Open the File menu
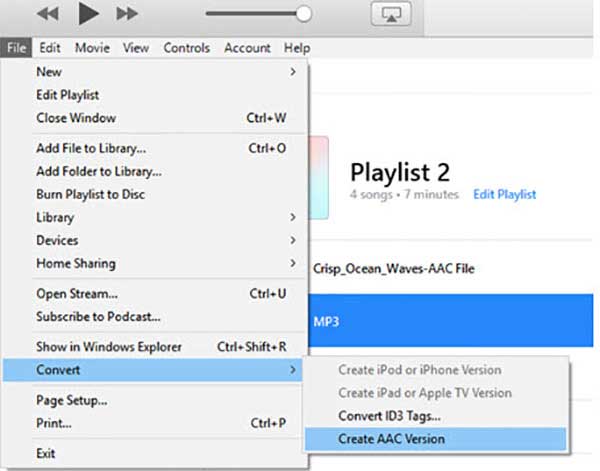The image size is (600, 471). (x=16, y=48)
